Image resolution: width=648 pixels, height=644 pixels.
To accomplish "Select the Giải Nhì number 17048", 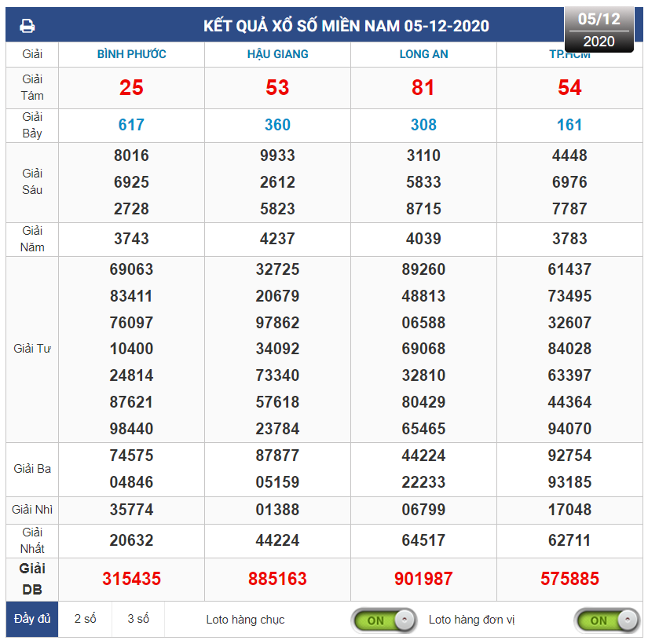I will (x=569, y=510).
